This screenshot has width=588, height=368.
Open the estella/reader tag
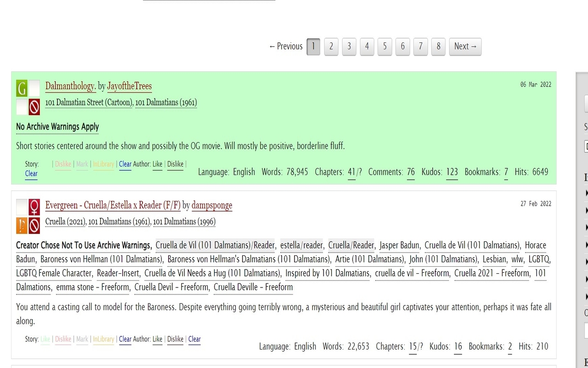point(301,245)
